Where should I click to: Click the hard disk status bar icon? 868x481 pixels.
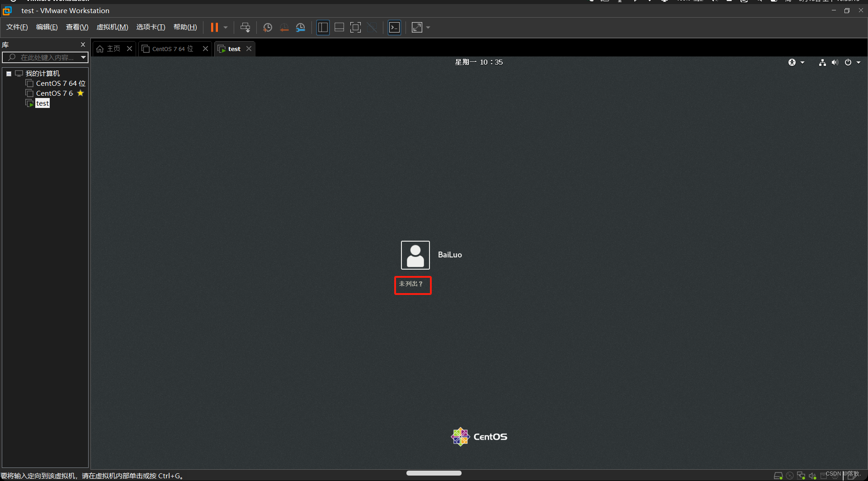click(778, 476)
